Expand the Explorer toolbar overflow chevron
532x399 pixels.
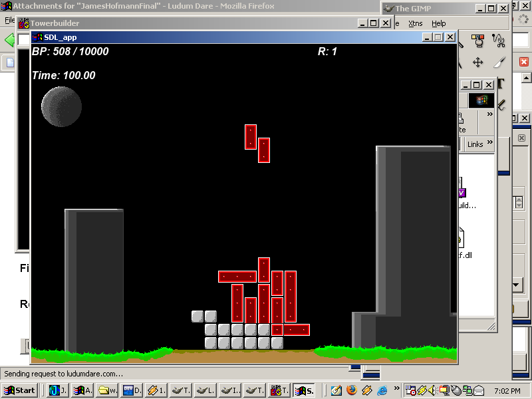click(490, 114)
